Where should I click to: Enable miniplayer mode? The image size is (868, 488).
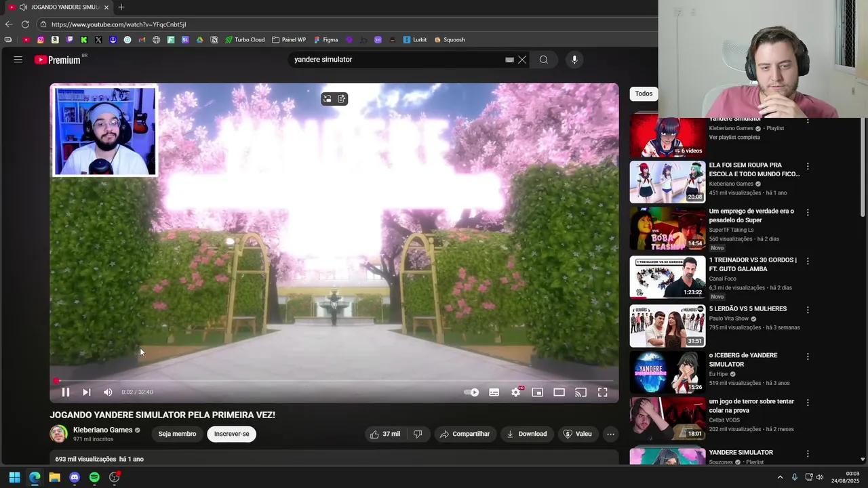538,392
